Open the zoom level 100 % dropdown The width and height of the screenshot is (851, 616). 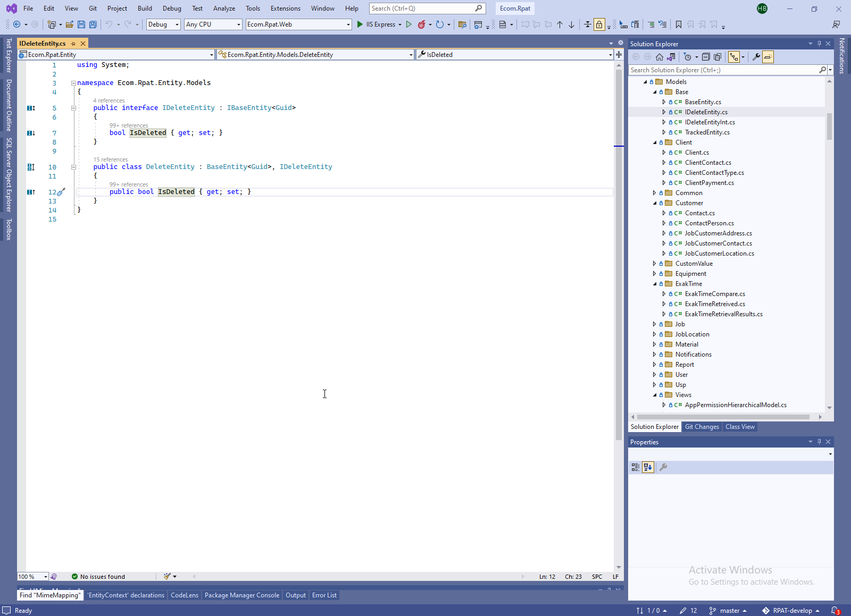tap(33, 577)
